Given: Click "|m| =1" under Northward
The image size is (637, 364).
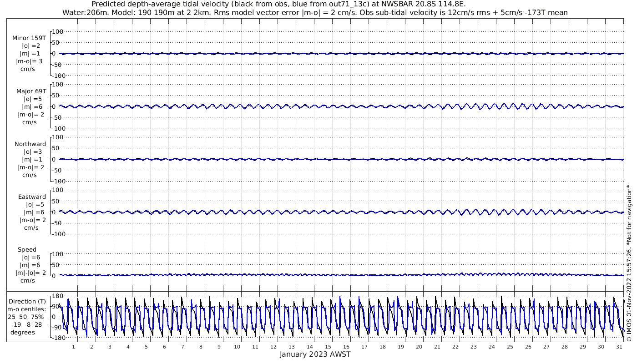Looking at the screenshot, I should [32, 160].
